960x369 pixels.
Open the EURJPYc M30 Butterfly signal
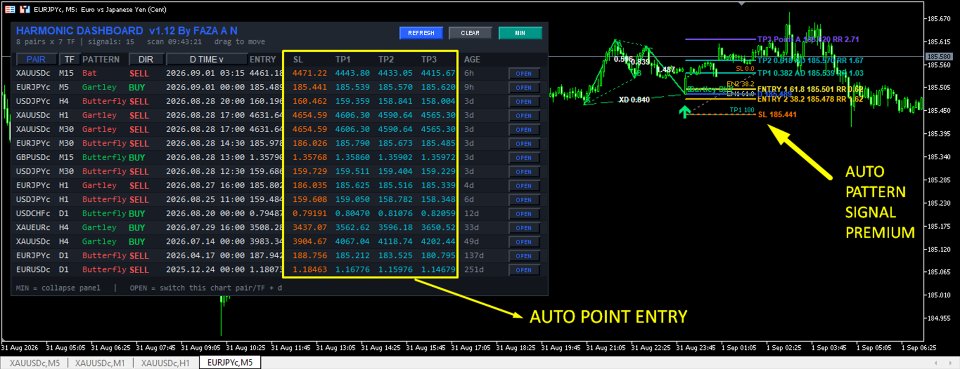point(523,143)
